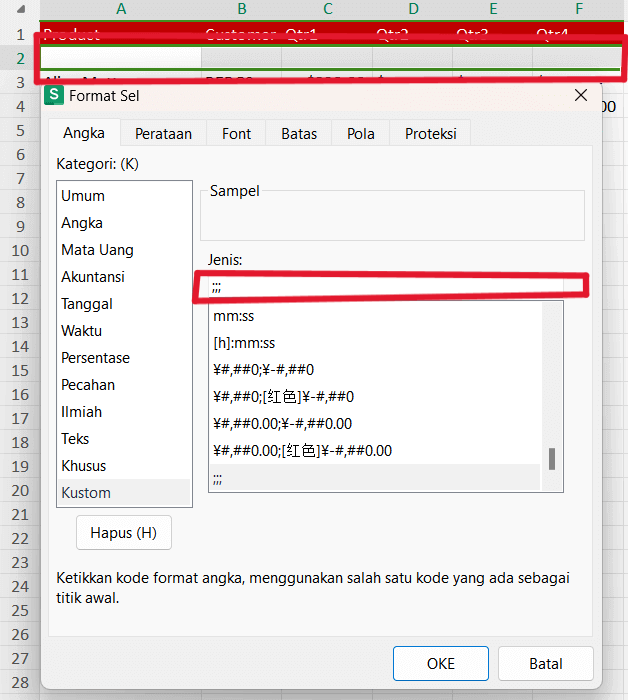Viewport: 628px width, 700px height.
Task: Cancel with the Batal button
Action: pyautogui.click(x=546, y=663)
